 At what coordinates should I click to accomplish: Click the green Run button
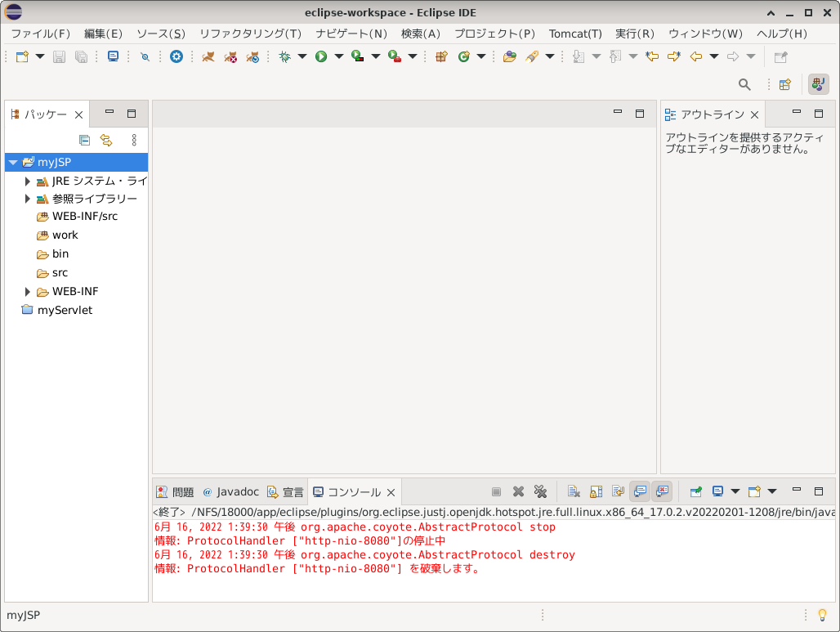coord(321,56)
